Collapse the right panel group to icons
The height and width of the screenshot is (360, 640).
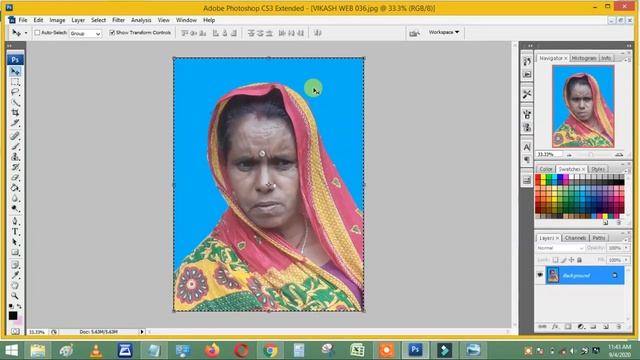coord(629,46)
